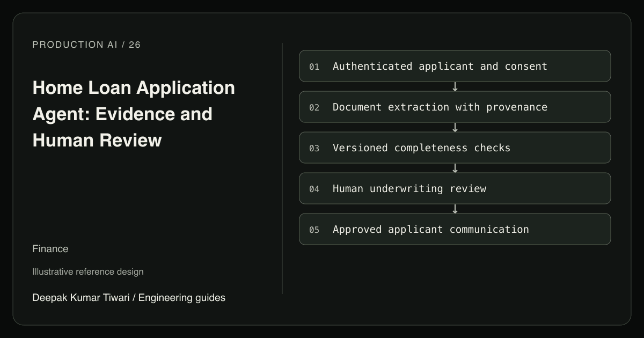Image resolution: width=644 pixels, height=338 pixels.
Task: Click step number 04
Action: click(x=314, y=189)
